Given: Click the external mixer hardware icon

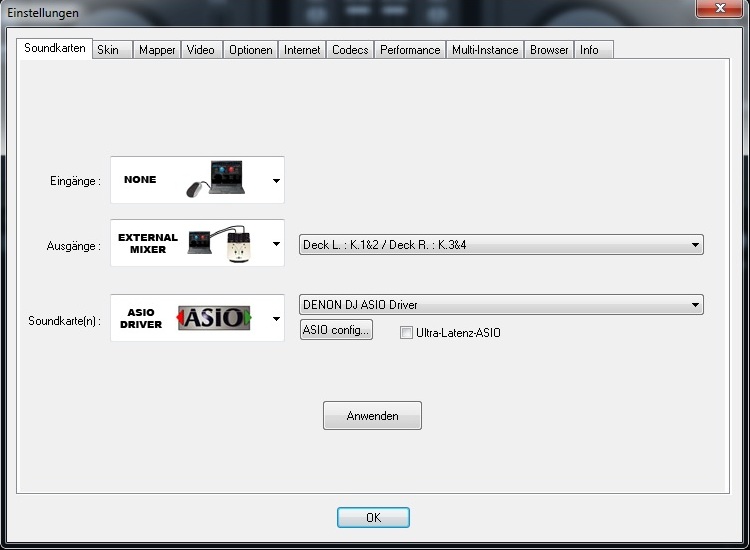Looking at the screenshot, I should click(220, 244).
